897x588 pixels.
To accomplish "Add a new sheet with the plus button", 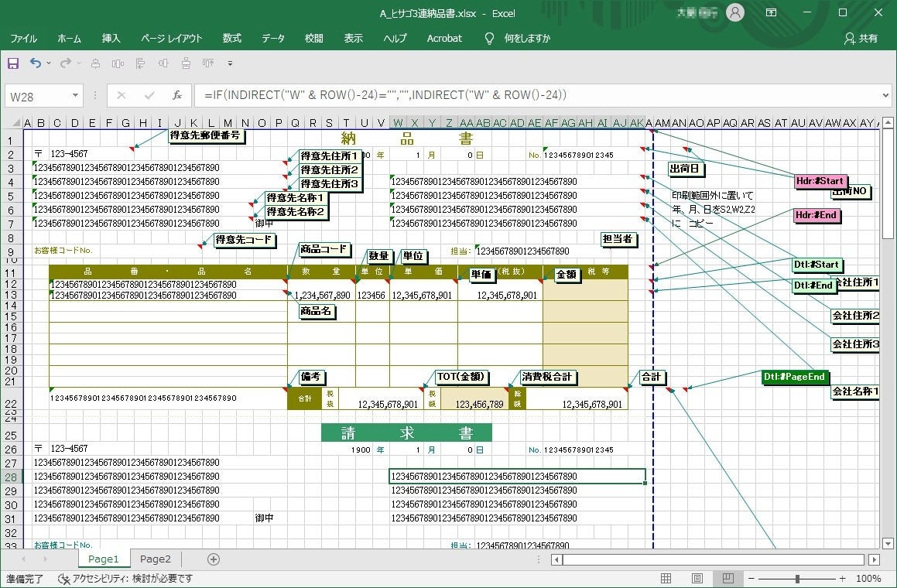I will [x=212, y=558].
